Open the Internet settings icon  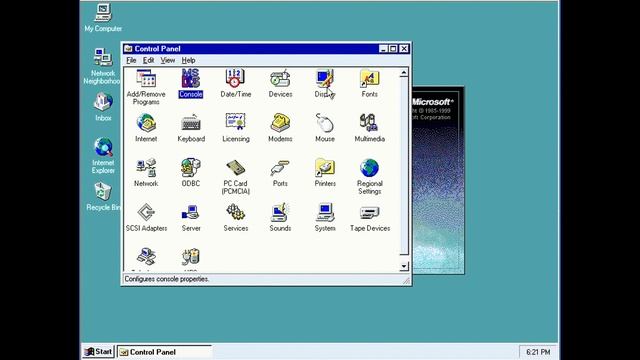[x=146, y=128]
